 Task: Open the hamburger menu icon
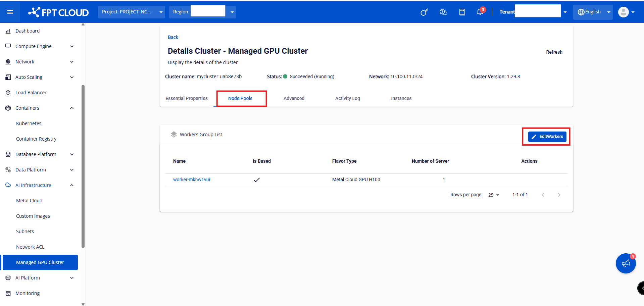click(10, 12)
